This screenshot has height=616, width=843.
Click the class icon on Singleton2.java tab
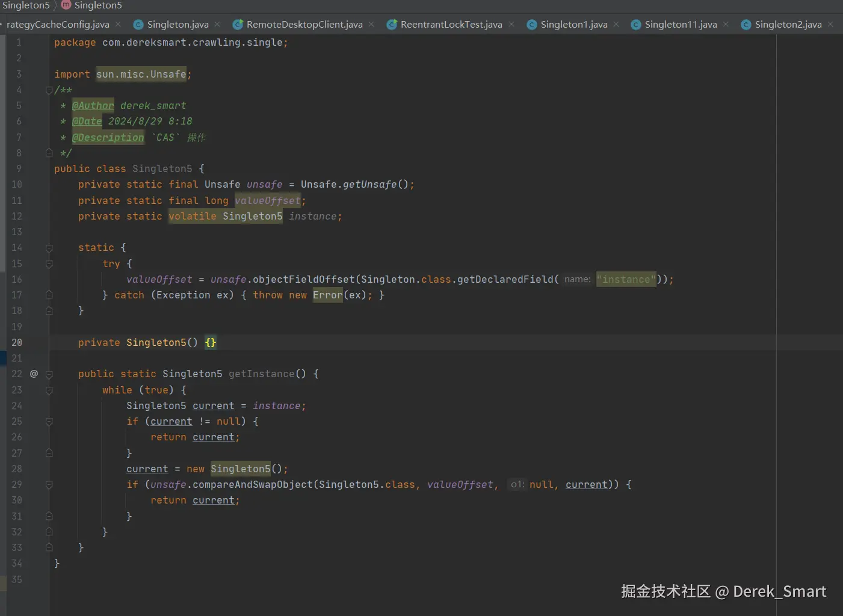coord(746,25)
